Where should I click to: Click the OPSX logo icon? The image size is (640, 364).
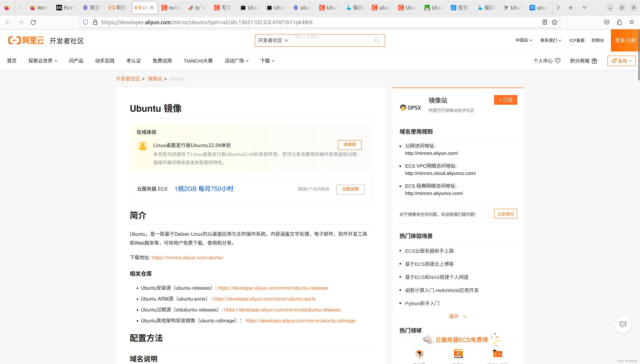pyautogui.click(x=411, y=108)
